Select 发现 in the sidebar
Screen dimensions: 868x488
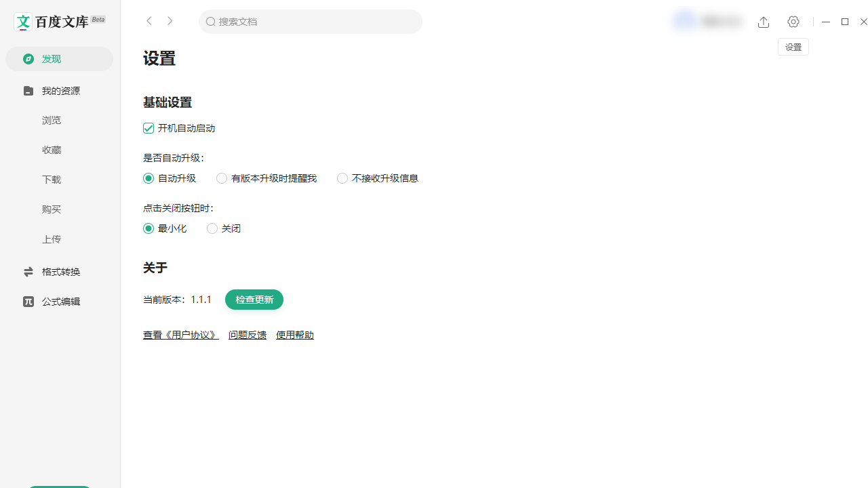[x=51, y=59]
